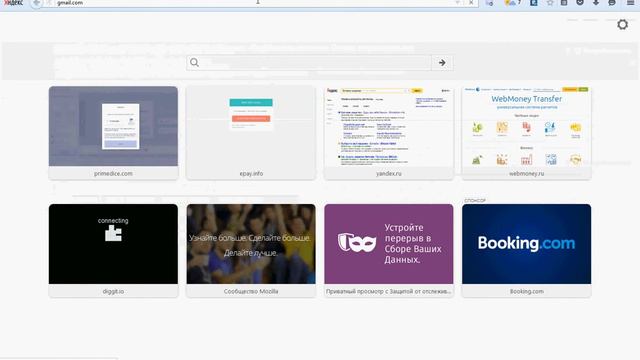Screen dimensions: 640x360
Task: Click the blue extension icon beside the weather widget
Action: click(534, 3)
